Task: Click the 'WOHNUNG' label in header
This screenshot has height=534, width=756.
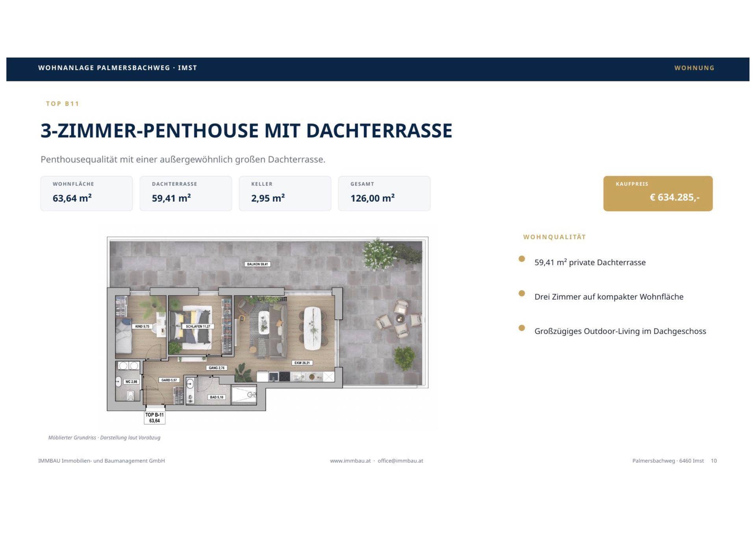Action: click(x=694, y=68)
